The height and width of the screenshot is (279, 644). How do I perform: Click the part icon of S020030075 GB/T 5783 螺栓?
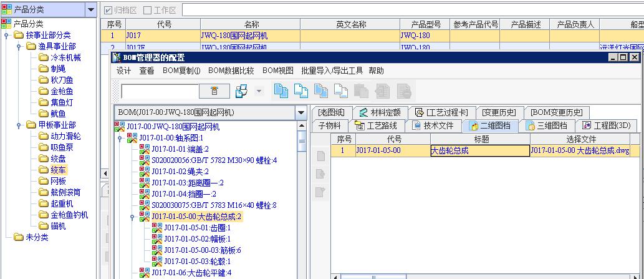(145, 205)
